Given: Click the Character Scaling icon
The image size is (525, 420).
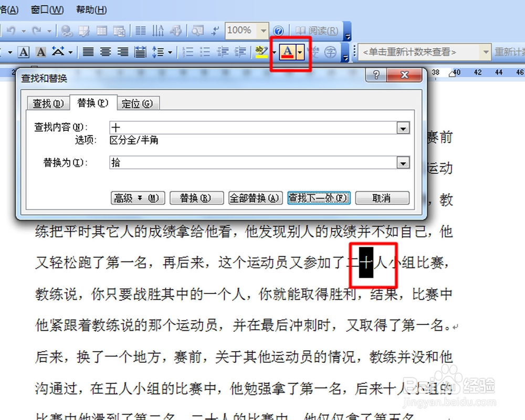Looking at the screenshot, I should (58, 52).
